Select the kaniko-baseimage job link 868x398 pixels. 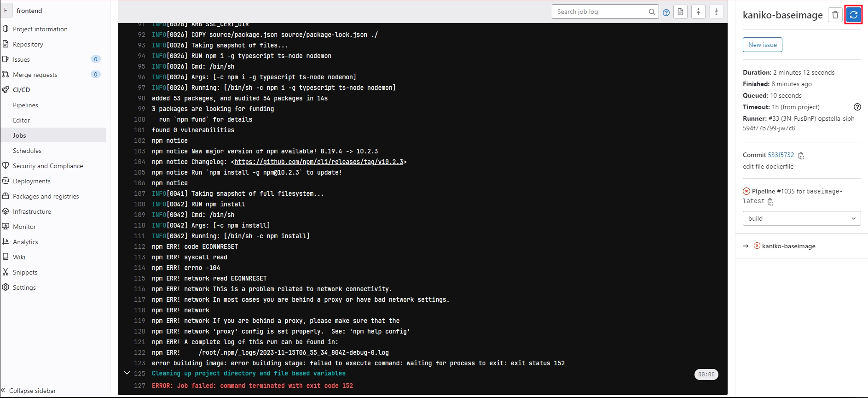pos(788,246)
